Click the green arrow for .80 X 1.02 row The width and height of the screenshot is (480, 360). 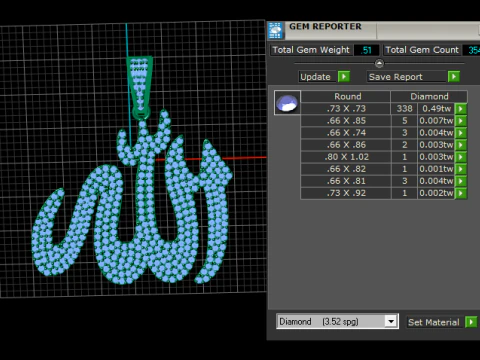click(x=461, y=157)
